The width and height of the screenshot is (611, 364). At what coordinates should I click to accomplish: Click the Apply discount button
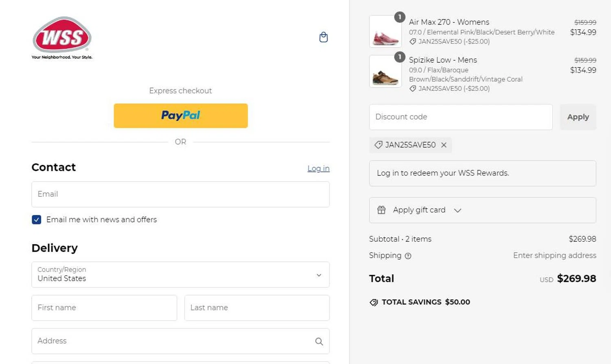(578, 117)
